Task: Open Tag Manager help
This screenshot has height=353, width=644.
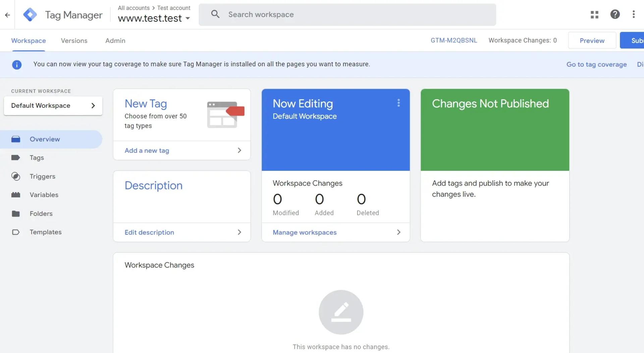Action: point(615,14)
